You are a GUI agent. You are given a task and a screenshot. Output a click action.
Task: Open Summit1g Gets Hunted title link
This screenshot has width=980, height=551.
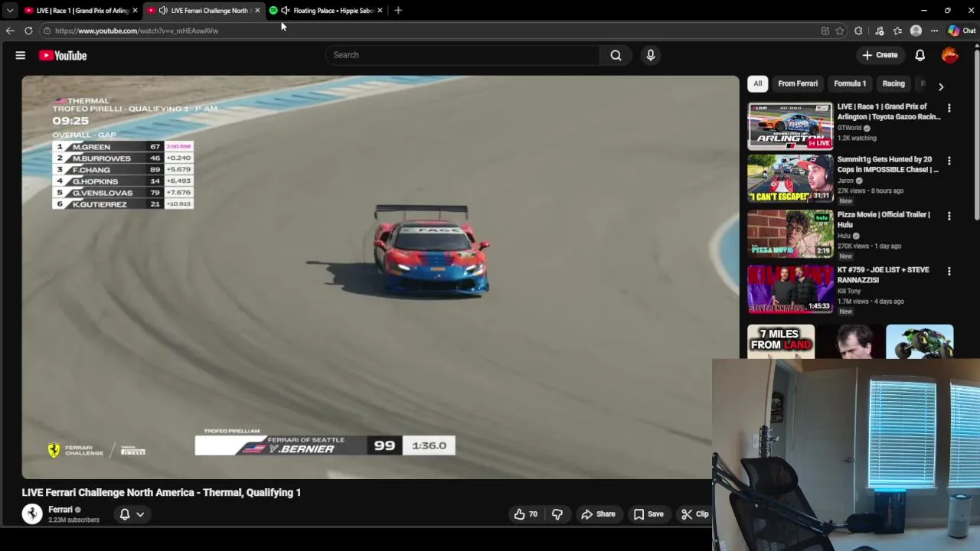888,165
